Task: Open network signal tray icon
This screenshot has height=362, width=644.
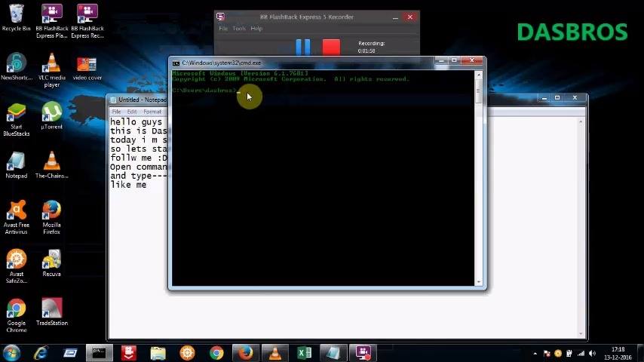Action: [581, 354]
